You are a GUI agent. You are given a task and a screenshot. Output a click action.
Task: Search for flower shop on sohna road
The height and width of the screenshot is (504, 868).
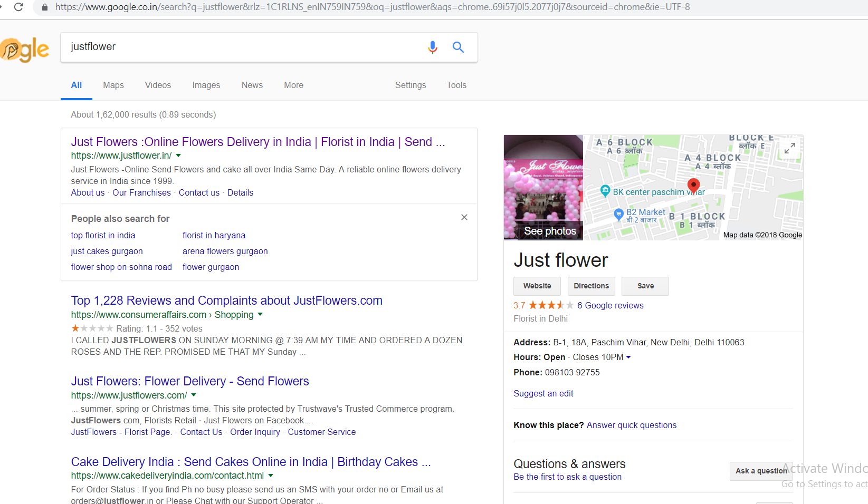click(x=121, y=267)
